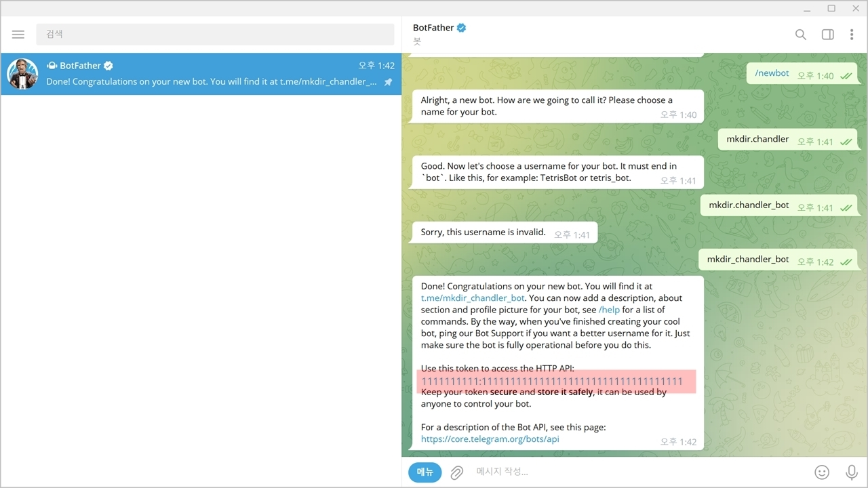Open core.telegram.org/bots/api link

[x=490, y=439]
